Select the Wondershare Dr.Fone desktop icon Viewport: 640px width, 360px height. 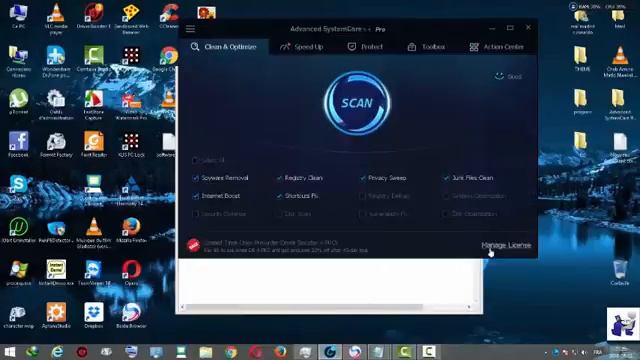(56, 61)
